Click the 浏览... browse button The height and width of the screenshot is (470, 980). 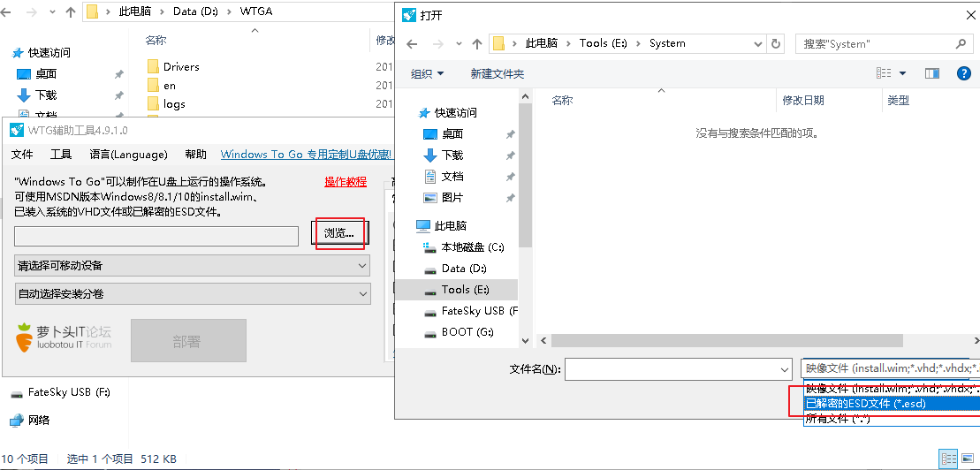(339, 233)
